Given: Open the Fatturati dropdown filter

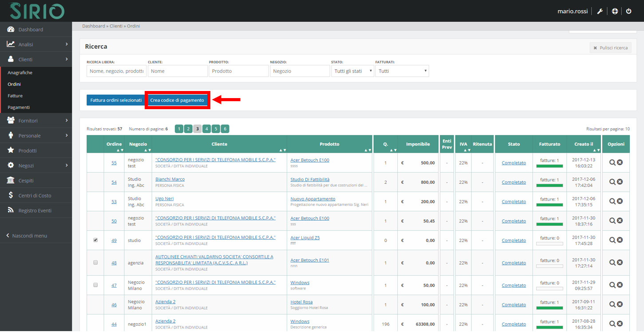Looking at the screenshot, I should (x=402, y=71).
